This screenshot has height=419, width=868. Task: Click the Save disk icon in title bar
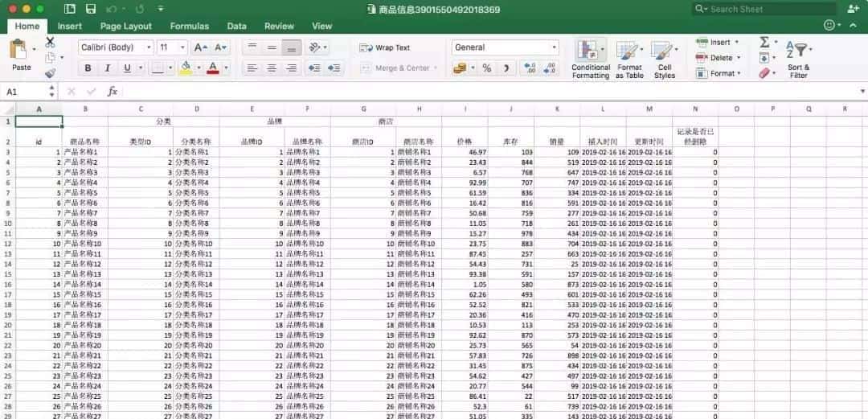91,9
